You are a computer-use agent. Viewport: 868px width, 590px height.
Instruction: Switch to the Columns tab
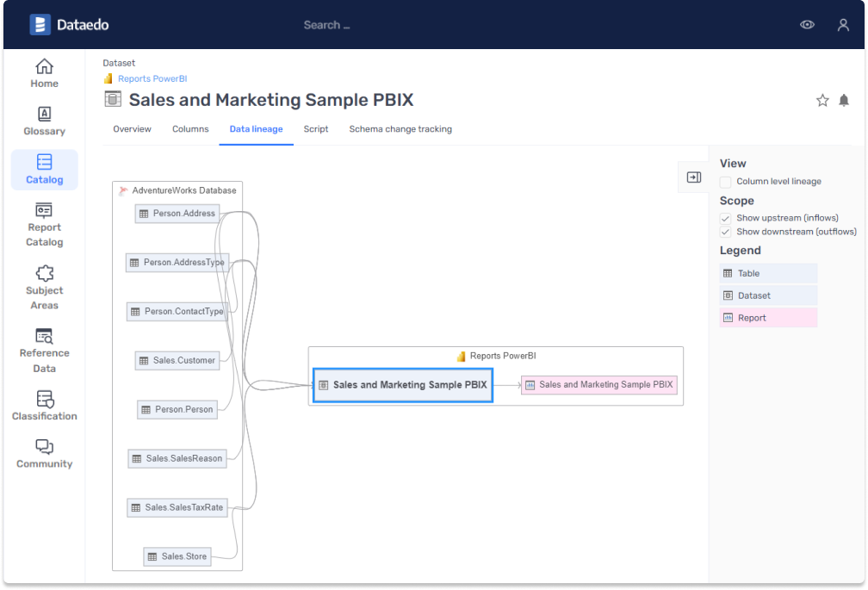[190, 129]
